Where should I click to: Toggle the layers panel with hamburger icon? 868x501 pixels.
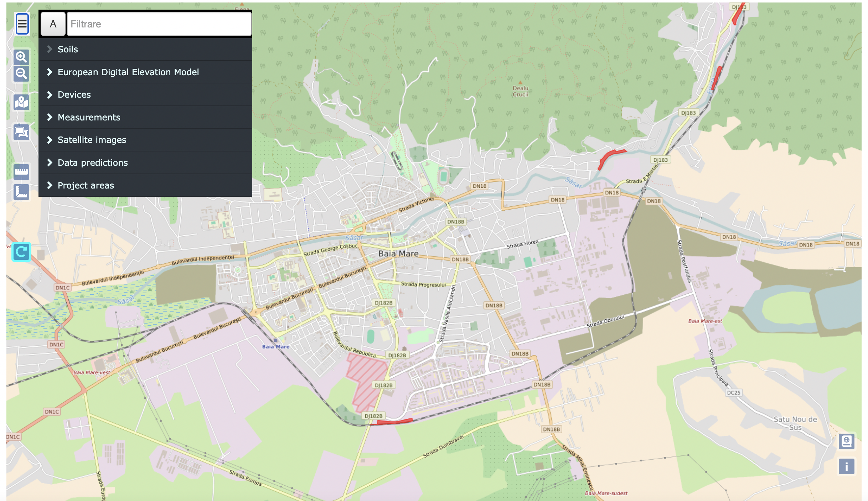(22, 24)
